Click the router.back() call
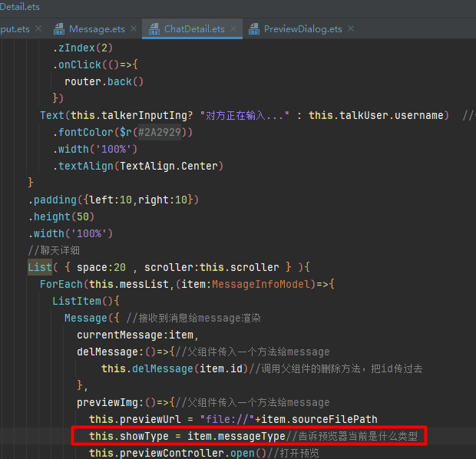Image resolution: width=476 pixels, height=459 pixels. 104,81
